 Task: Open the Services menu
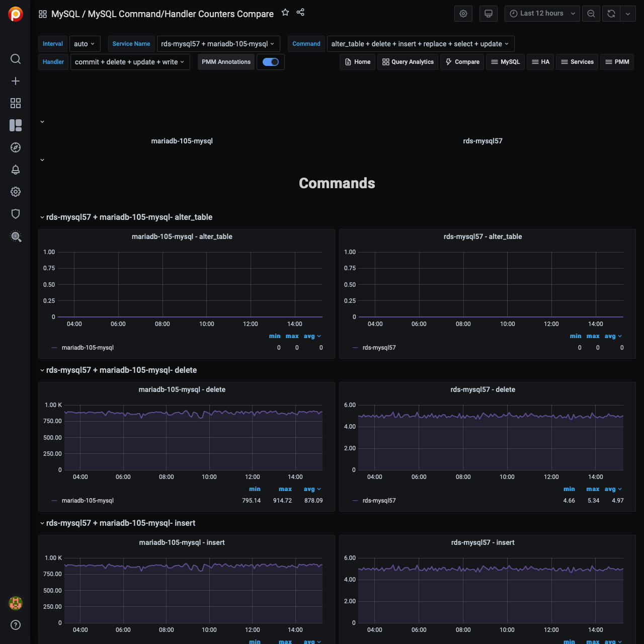pyautogui.click(x=577, y=62)
